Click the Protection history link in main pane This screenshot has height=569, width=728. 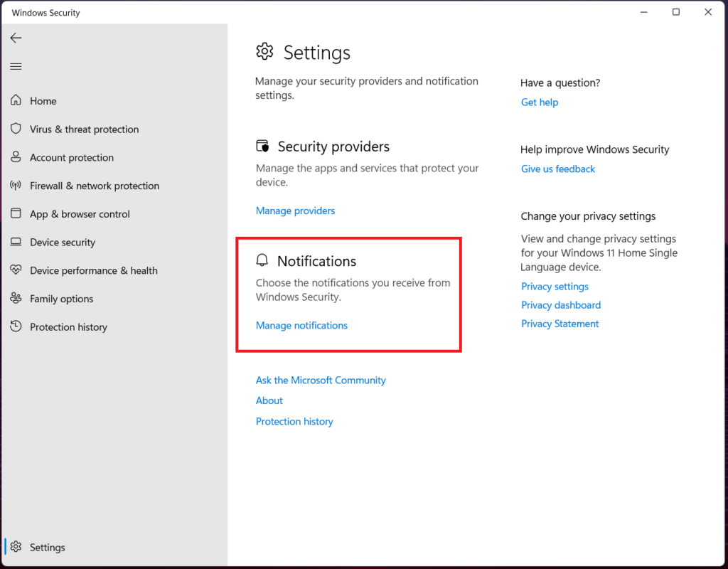(294, 421)
